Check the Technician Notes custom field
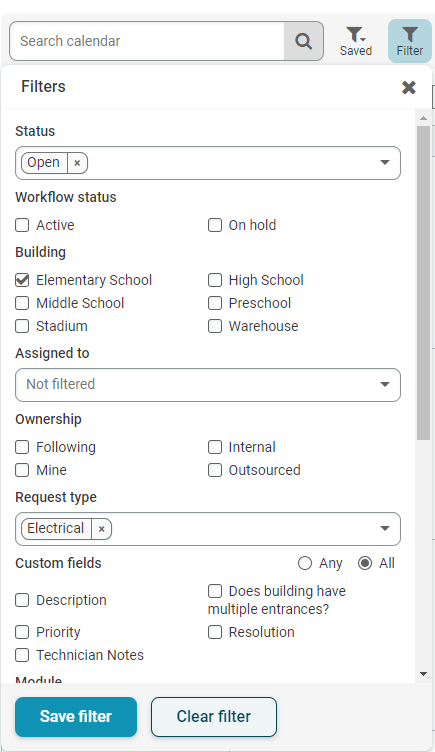The height and width of the screenshot is (752, 435). (x=22, y=655)
